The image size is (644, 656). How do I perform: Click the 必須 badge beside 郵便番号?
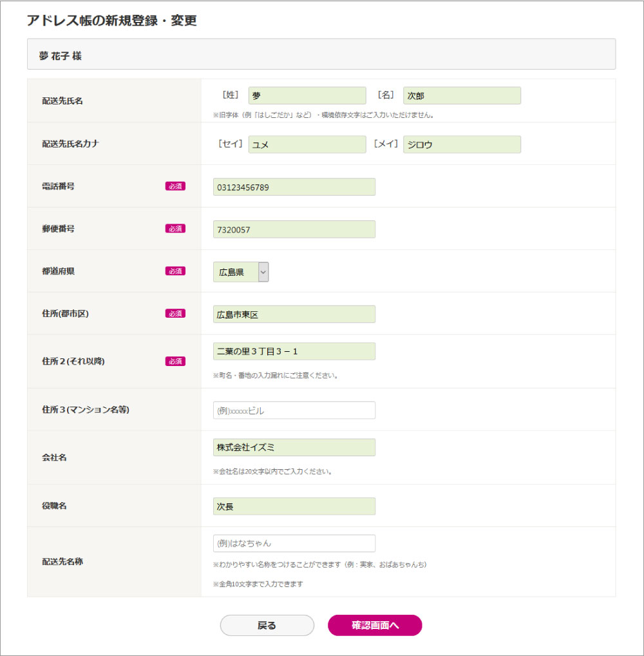pyautogui.click(x=175, y=229)
